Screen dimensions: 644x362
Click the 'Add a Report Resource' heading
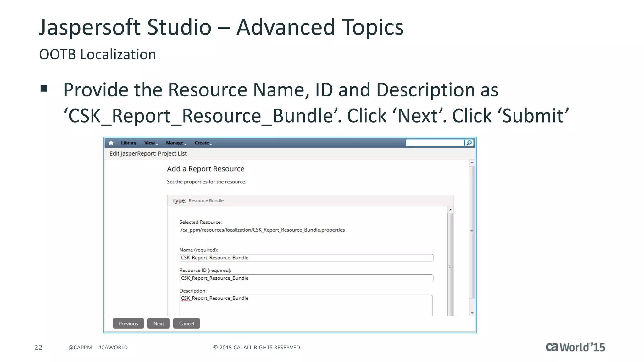[206, 169]
